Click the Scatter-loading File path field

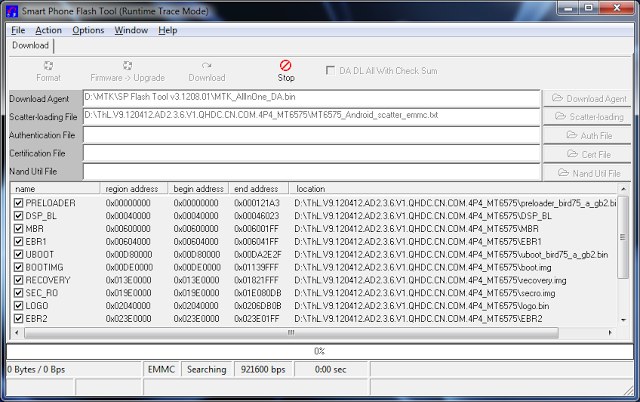[x=311, y=116]
